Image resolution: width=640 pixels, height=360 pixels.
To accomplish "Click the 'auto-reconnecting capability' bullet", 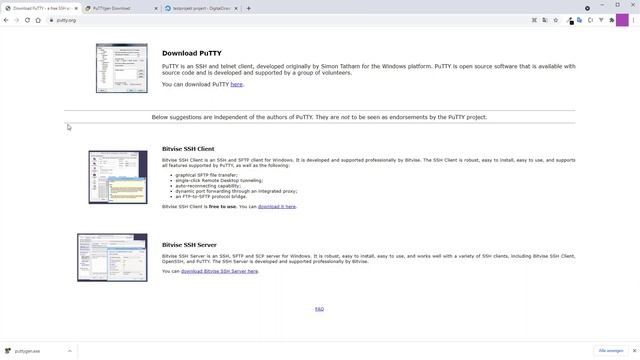I will tap(209, 186).
